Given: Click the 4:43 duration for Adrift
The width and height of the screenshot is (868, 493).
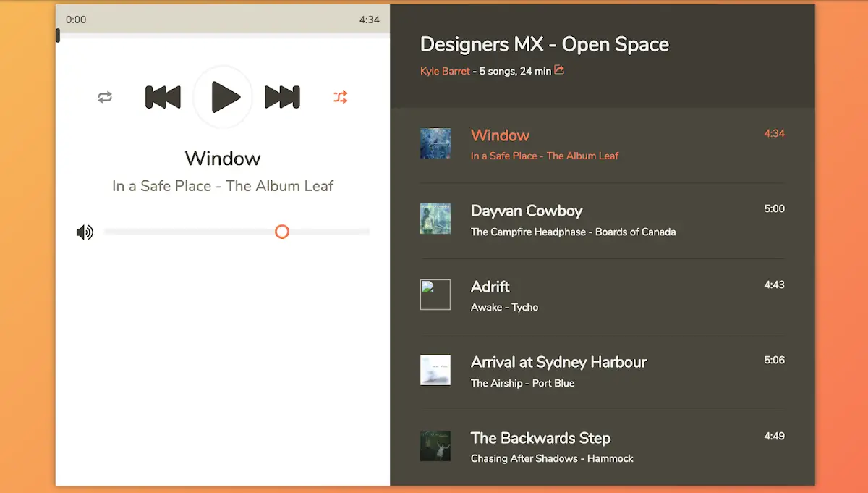Looking at the screenshot, I should tap(774, 285).
